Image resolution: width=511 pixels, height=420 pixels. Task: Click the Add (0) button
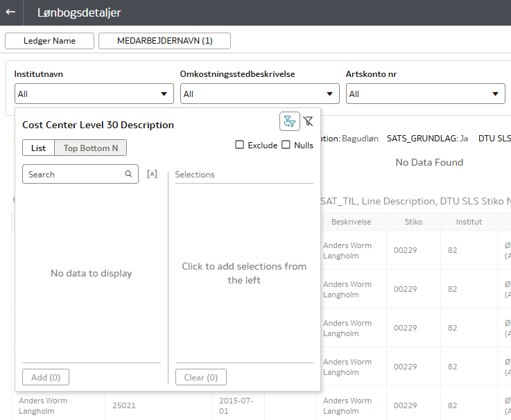(x=46, y=377)
